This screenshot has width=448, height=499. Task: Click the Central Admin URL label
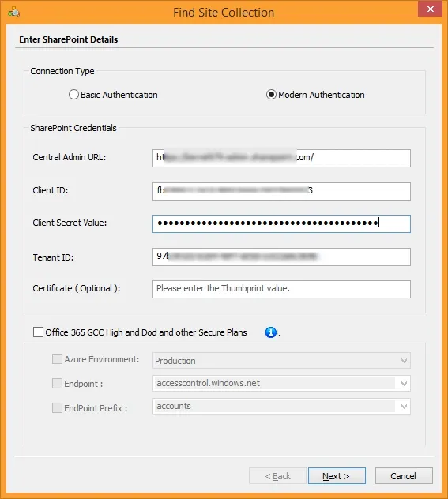70,157
